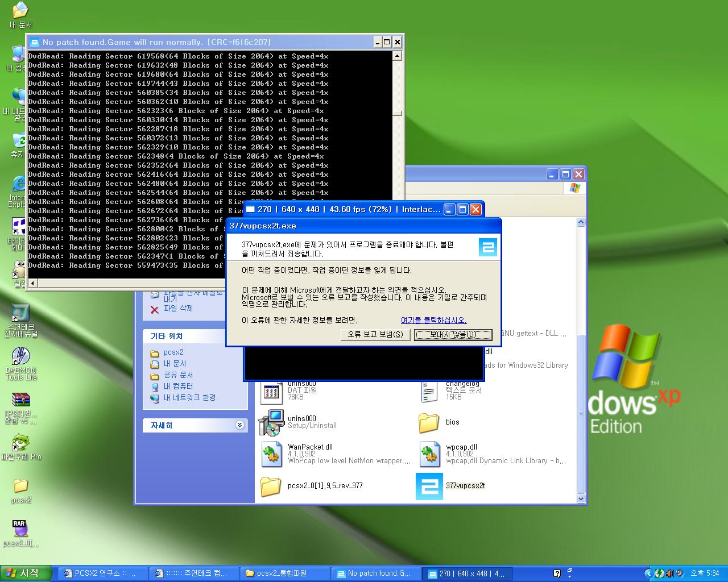This screenshot has height=582, width=728.
Task: Open the 여기를 클릭하십시오 link
Action: point(433,320)
